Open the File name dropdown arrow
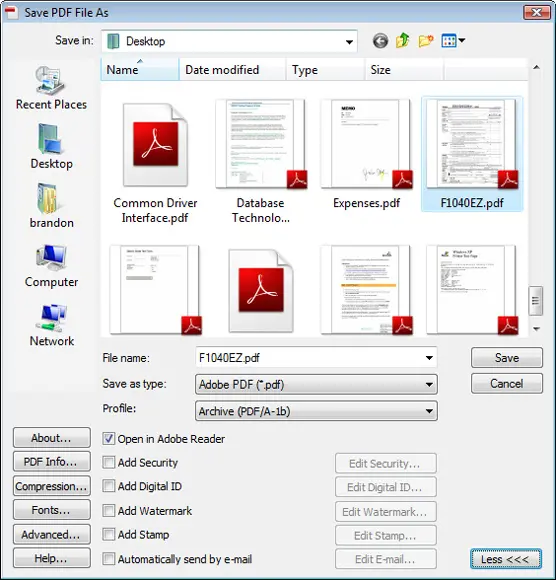This screenshot has height=580, width=556. pos(429,358)
